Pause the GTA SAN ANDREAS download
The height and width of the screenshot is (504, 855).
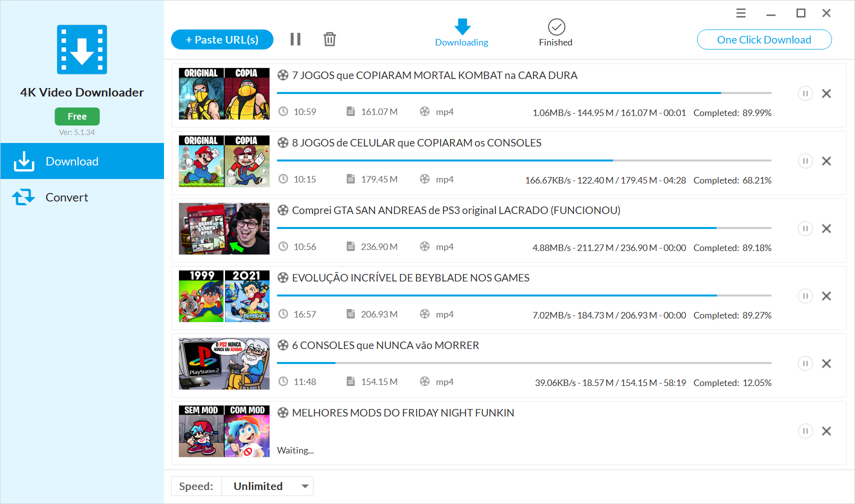tap(805, 228)
